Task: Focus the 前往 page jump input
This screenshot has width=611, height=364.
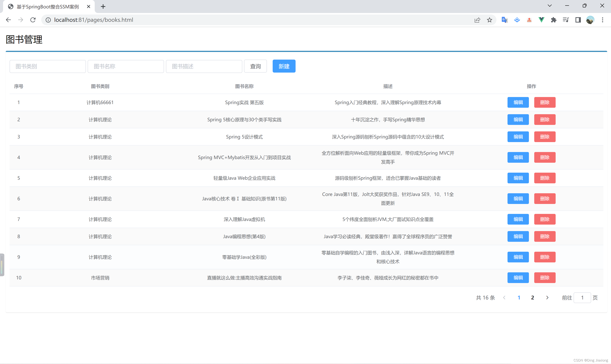Action: coord(582,298)
